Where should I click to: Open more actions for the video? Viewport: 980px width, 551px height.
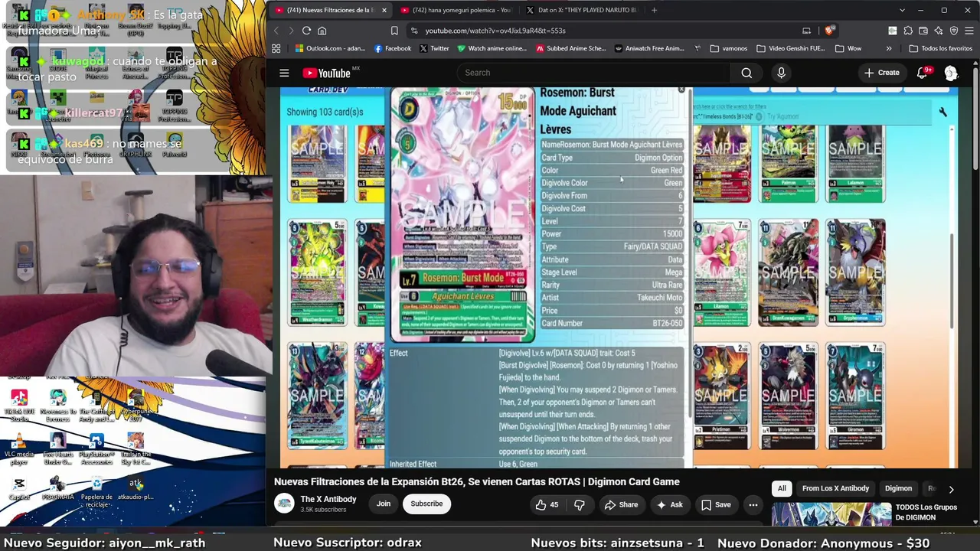pyautogui.click(x=753, y=504)
